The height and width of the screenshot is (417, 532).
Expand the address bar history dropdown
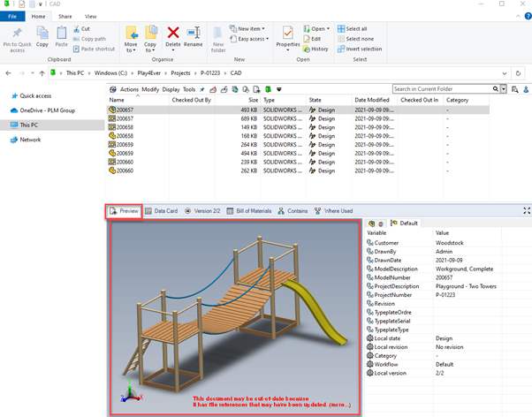tap(505, 73)
